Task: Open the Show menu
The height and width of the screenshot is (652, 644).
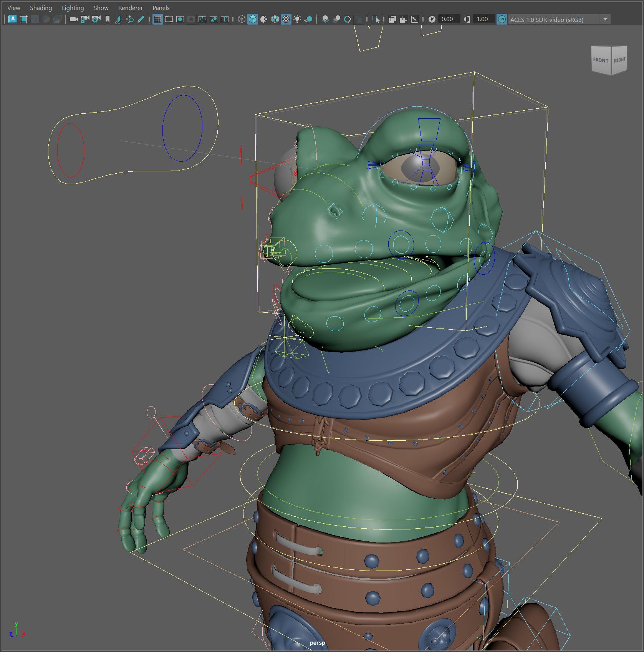Action: pyautogui.click(x=101, y=8)
